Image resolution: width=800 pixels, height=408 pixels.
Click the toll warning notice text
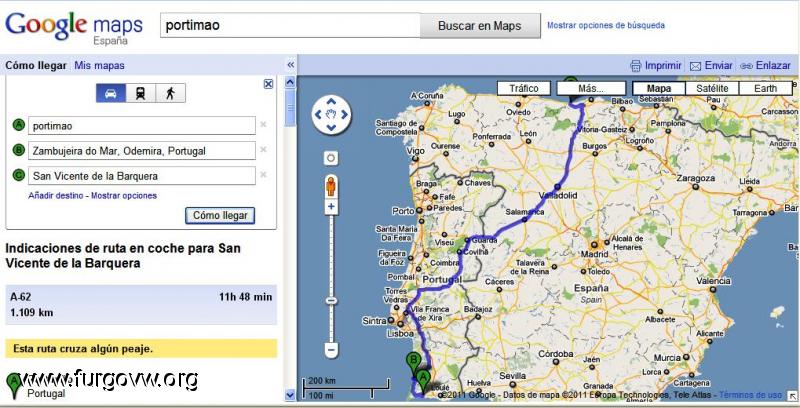click(83, 349)
